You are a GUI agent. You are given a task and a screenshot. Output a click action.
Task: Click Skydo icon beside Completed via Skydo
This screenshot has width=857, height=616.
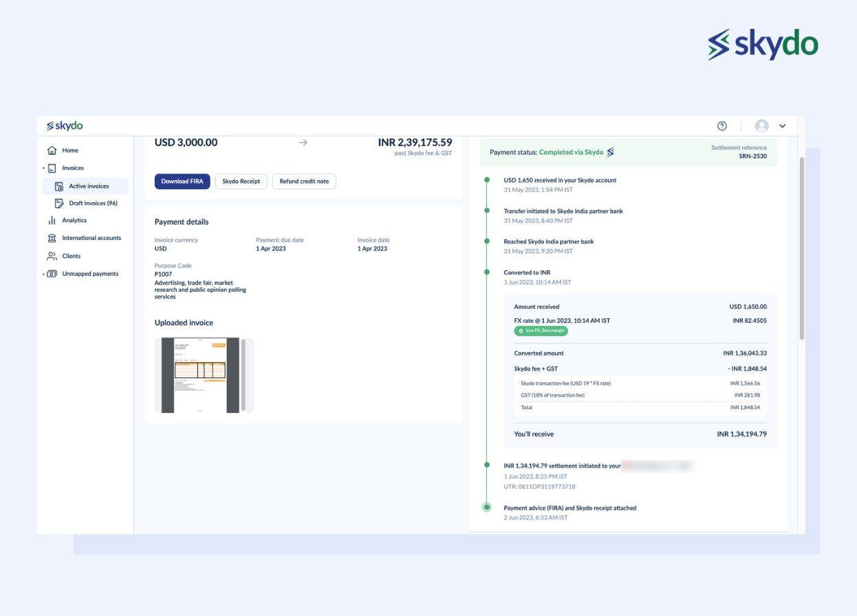610,152
